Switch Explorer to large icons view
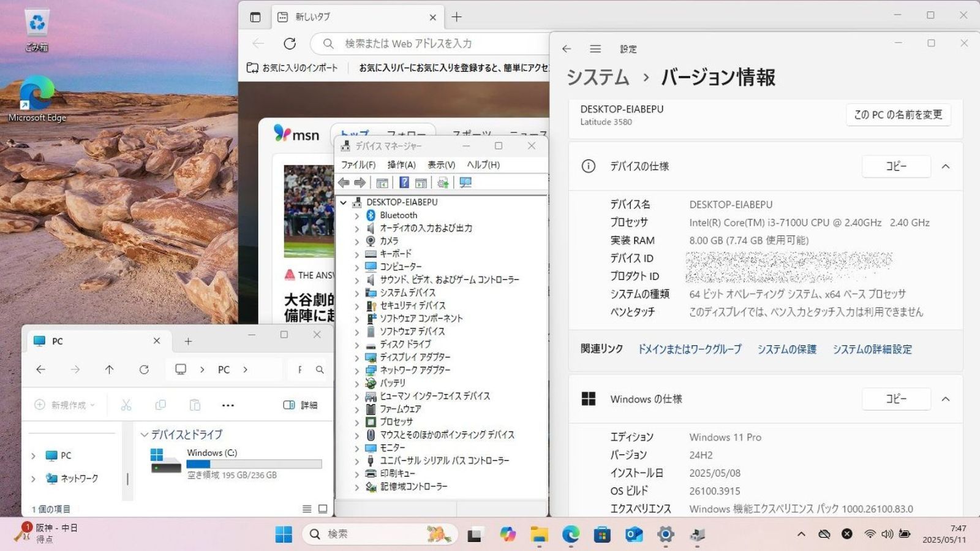 tap(323, 509)
